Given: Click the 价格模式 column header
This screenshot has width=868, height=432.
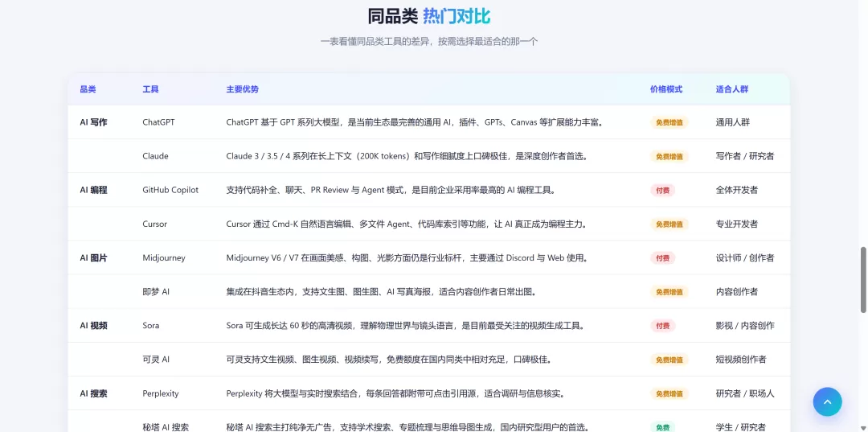Looking at the screenshot, I should point(666,89).
